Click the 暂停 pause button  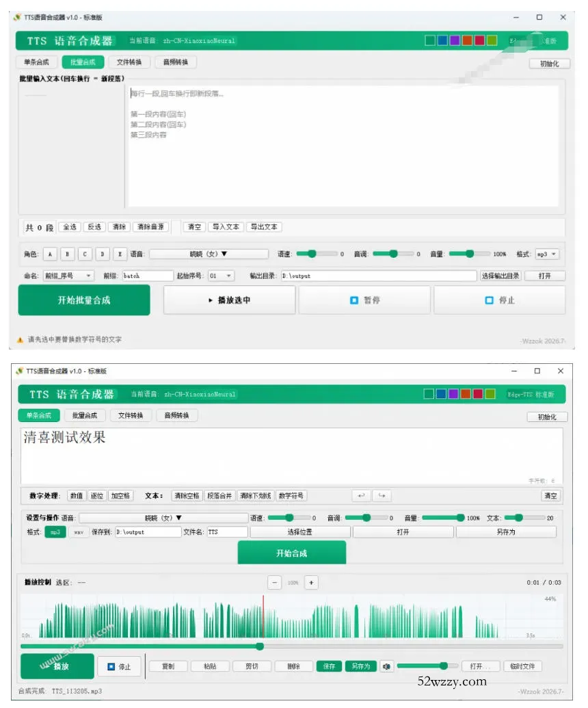coord(364,300)
